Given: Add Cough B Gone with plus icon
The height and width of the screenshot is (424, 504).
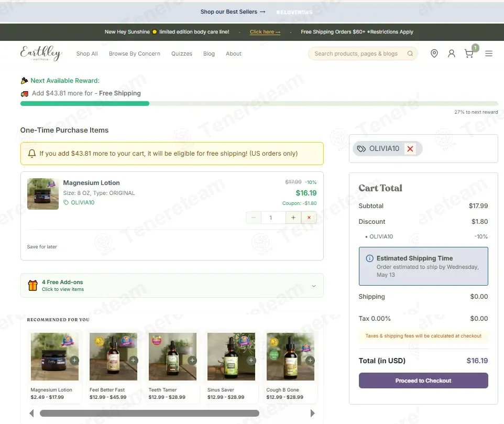Looking at the screenshot, I should (310, 360).
